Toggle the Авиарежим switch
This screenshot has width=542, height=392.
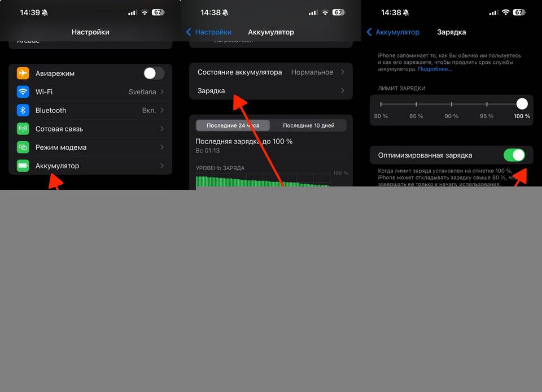[154, 73]
